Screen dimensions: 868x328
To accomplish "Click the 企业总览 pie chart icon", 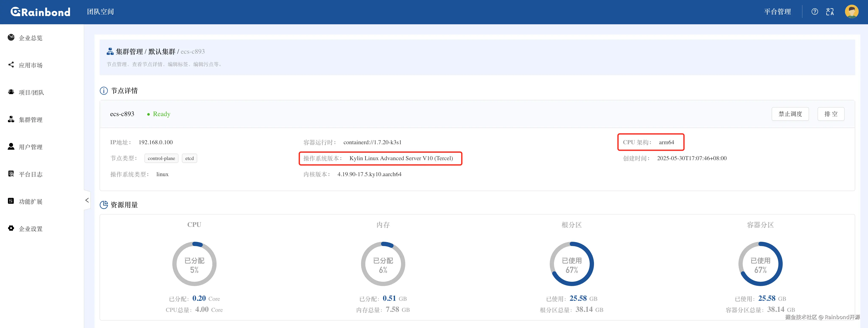I will coord(11,37).
